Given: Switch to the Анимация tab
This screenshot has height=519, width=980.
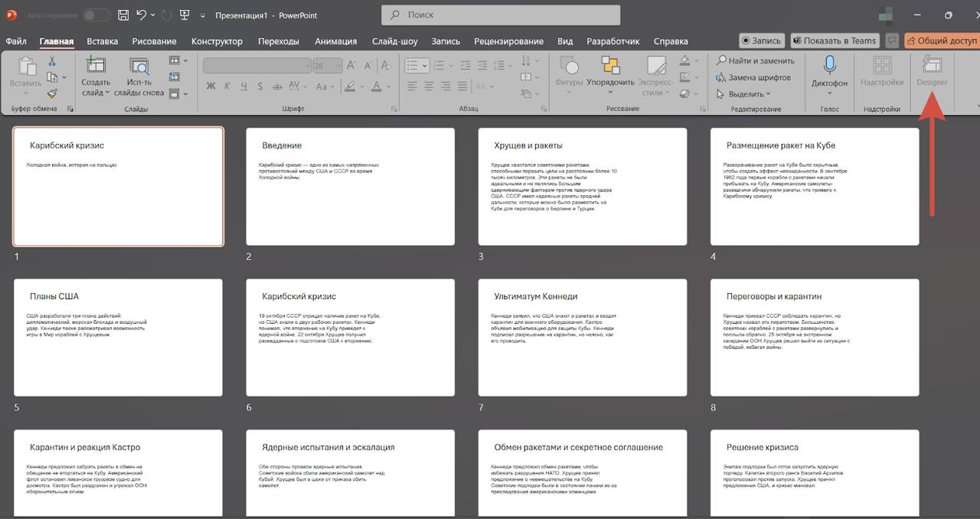Looking at the screenshot, I should (x=335, y=41).
